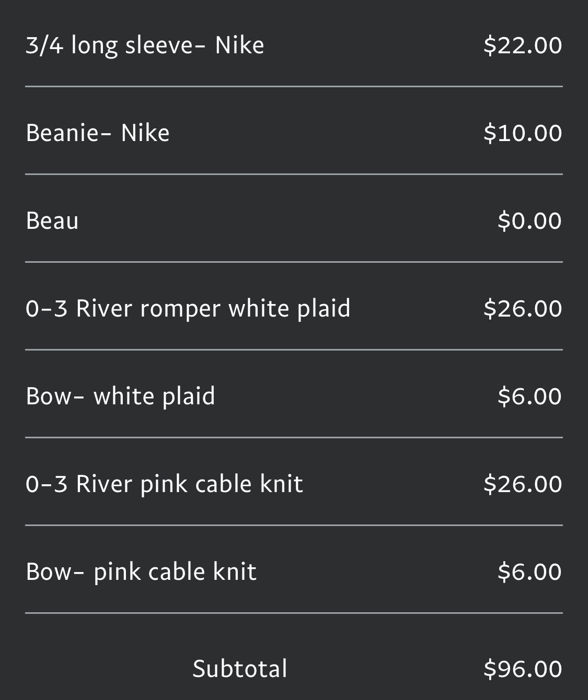Select the Bow- white plaid item
The height and width of the screenshot is (700, 588).
click(x=120, y=396)
